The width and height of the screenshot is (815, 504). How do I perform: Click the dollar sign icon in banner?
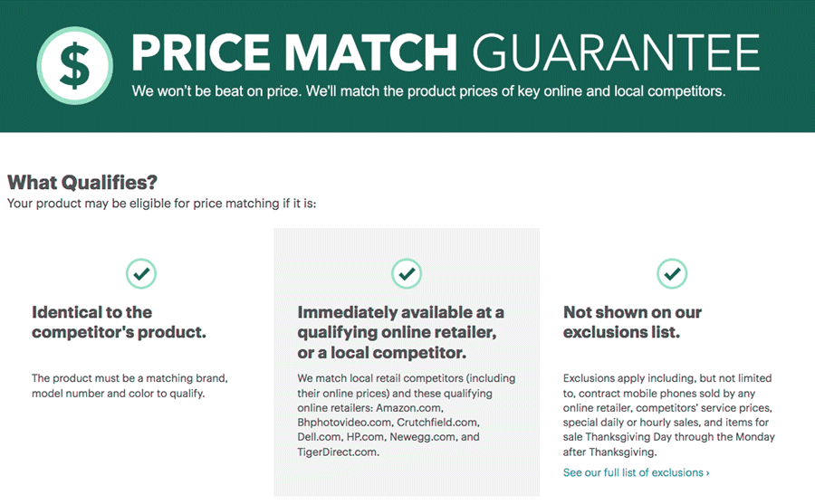tap(74, 65)
